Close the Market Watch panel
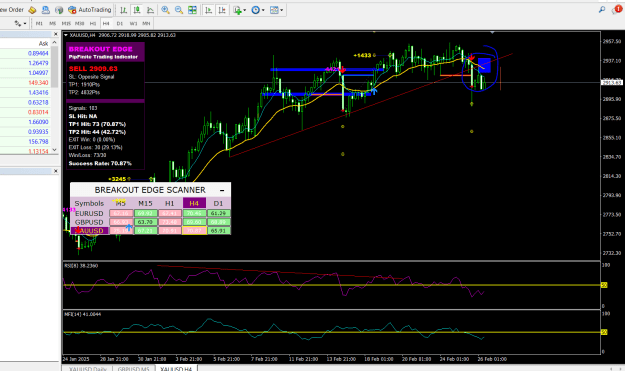625x371 pixels. click(55, 34)
